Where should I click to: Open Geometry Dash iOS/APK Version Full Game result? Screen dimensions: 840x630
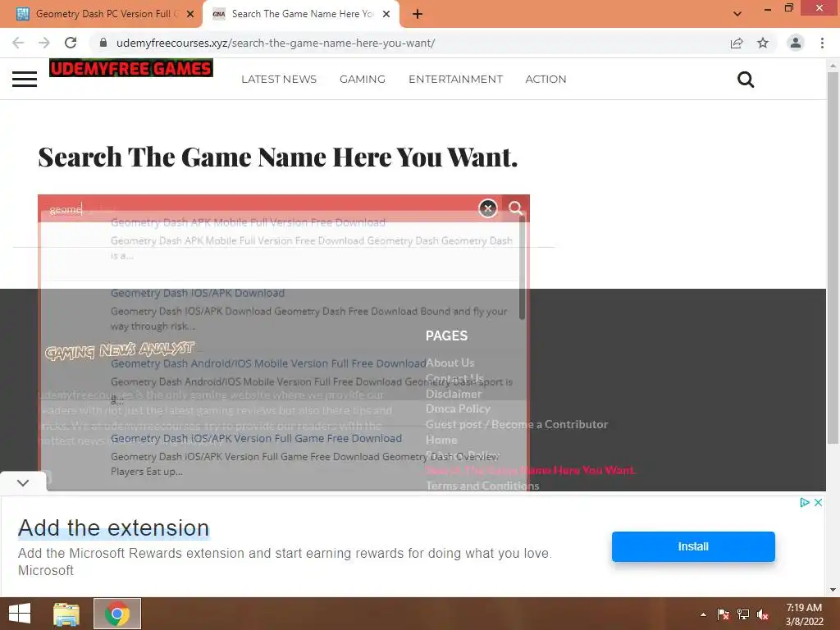pyautogui.click(x=257, y=438)
